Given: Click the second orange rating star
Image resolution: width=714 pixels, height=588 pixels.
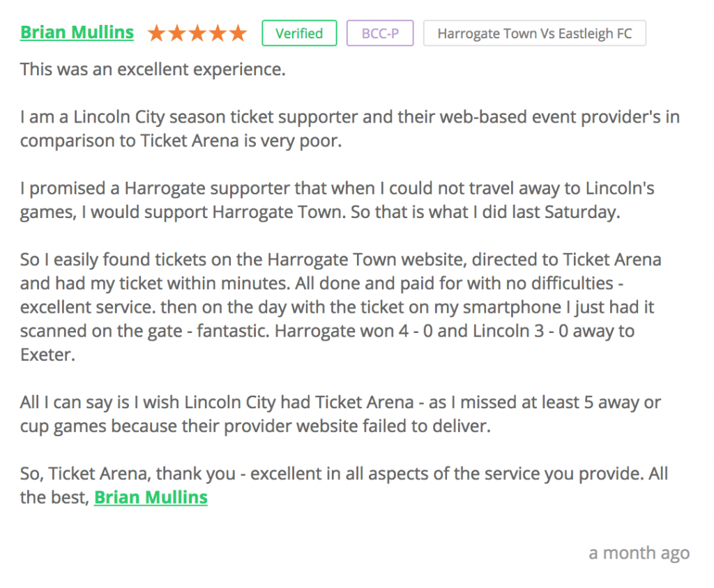Looking at the screenshot, I should click(177, 33).
